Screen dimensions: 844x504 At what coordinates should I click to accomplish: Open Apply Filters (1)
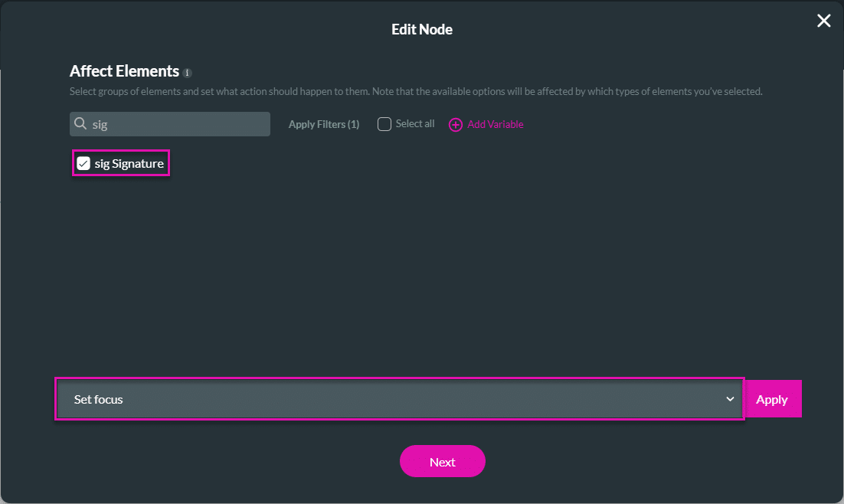click(x=323, y=124)
